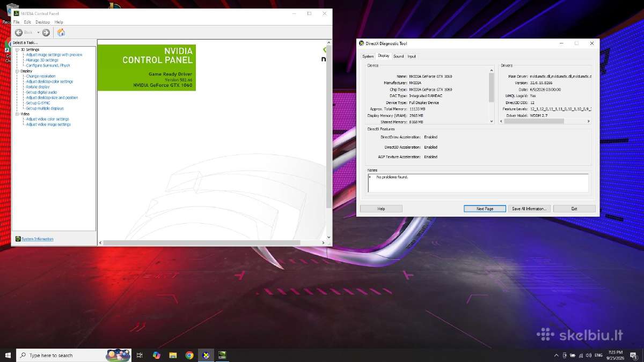Open Set up digital audio
644x362 pixels.
[41, 92]
